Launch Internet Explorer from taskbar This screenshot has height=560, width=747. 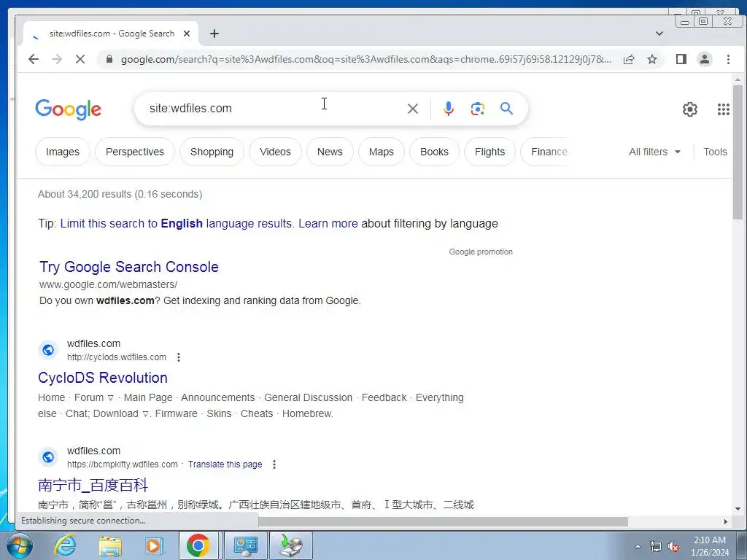65,545
